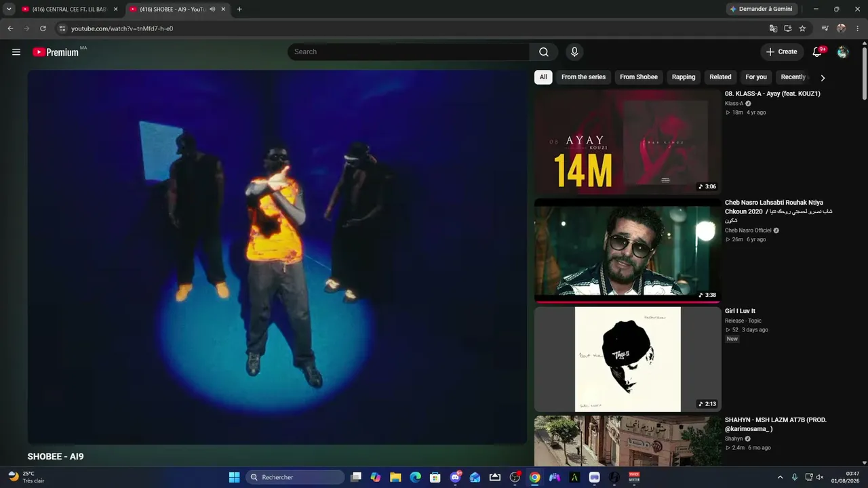Image resolution: width=868 pixels, height=488 pixels.
Task: Visit the Cheb Nasro Officiel channel
Action: (748, 230)
